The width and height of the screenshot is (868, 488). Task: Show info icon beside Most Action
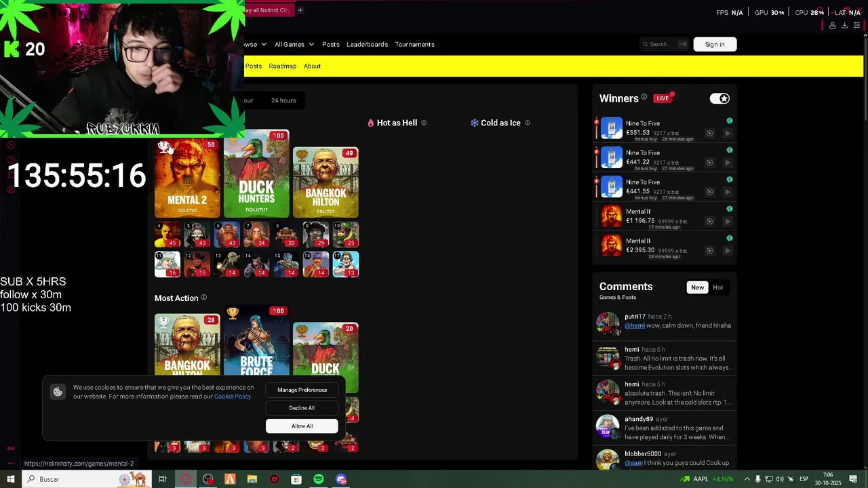(x=203, y=298)
